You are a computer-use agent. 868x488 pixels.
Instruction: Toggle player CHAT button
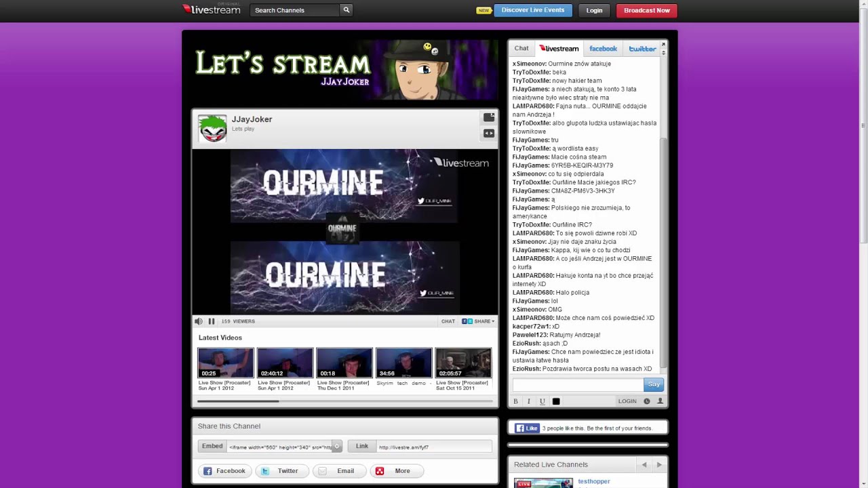[448, 321]
